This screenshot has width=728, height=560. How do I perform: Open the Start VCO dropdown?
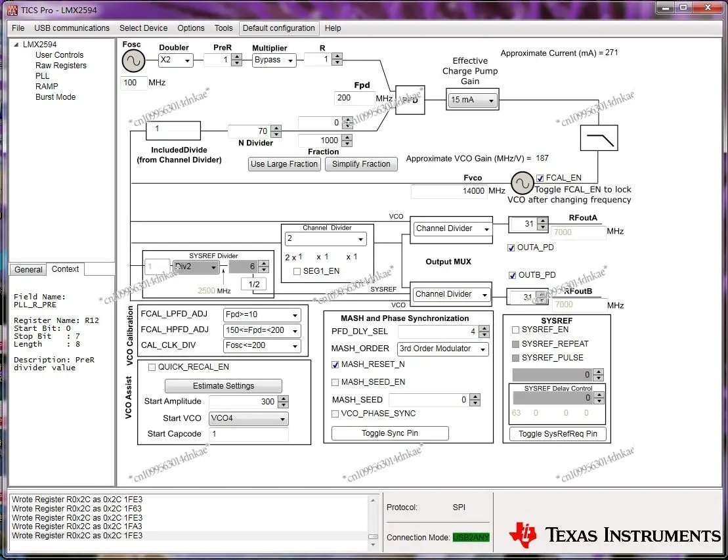click(248, 418)
